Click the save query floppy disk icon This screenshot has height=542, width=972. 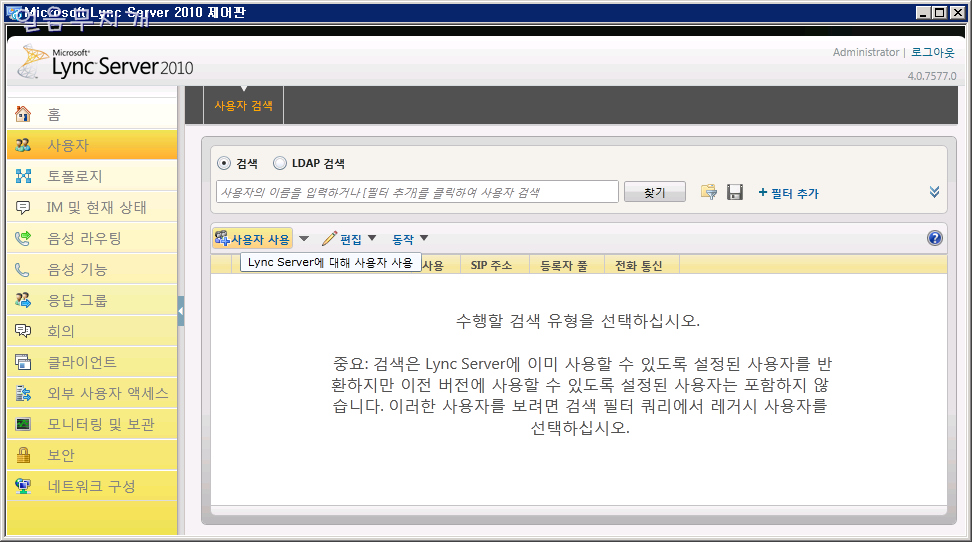(x=735, y=192)
